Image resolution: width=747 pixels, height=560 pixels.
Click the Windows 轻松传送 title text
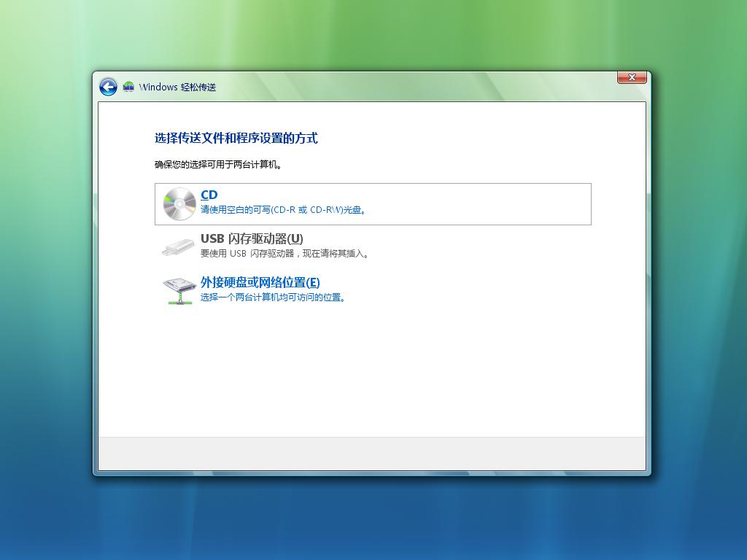177,87
